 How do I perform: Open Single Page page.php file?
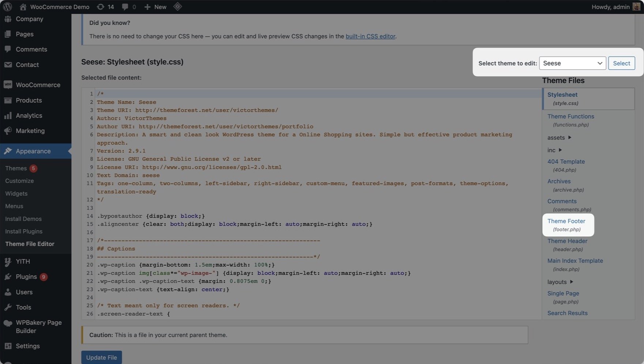click(563, 297)
